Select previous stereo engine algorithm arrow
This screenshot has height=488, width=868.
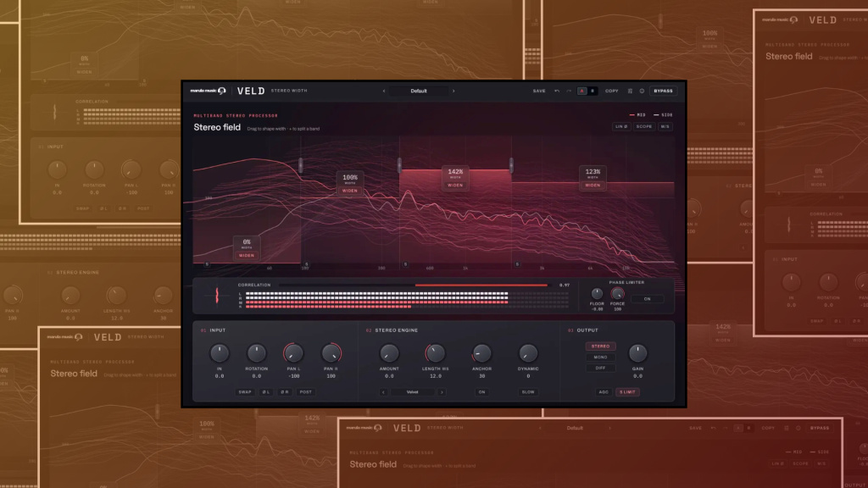(383, 392)
